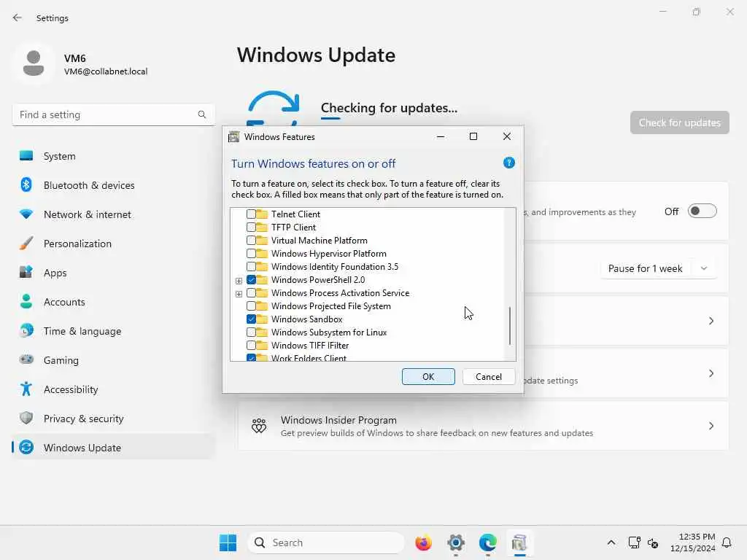Open the Pause for 1 week dropdown arrow
The image size is (747, 560).
(x=704, y=268)
